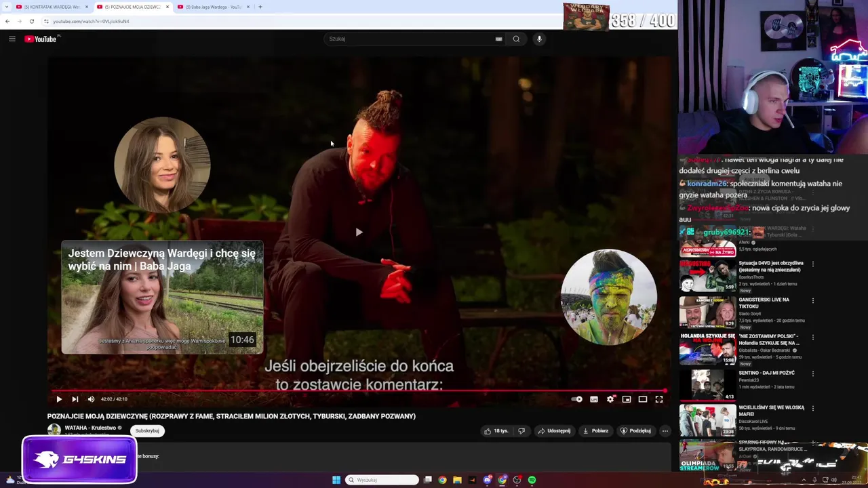Go to the YouTube home logo
This screenshot has height=488, width=868.
coord(41,39)
